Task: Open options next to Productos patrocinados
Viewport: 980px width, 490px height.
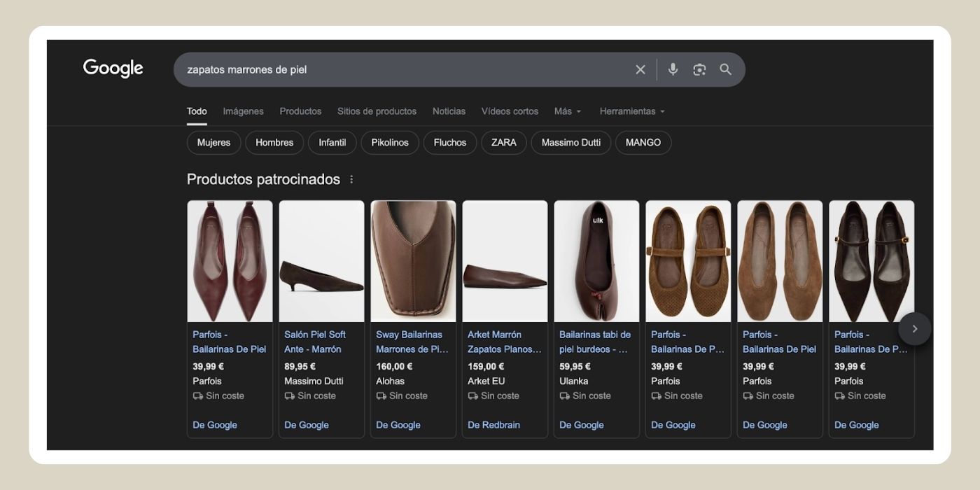Action: [x=351, y=179]
